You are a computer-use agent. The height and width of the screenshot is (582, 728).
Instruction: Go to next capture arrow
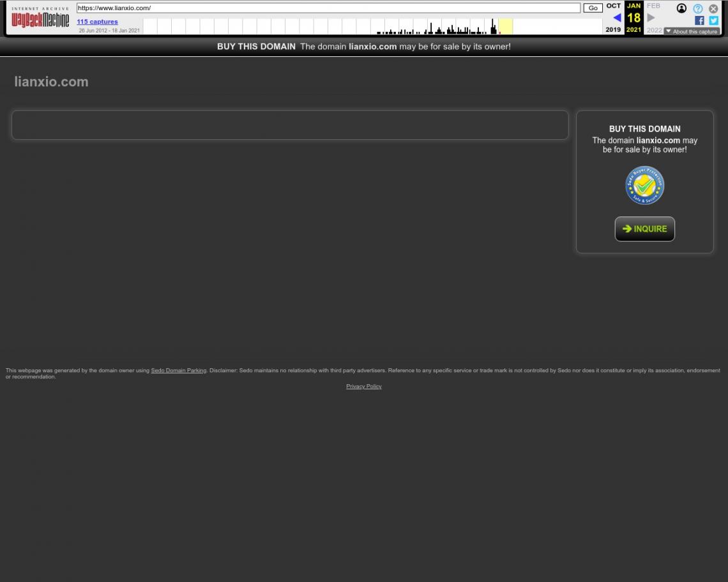(651, 18)
